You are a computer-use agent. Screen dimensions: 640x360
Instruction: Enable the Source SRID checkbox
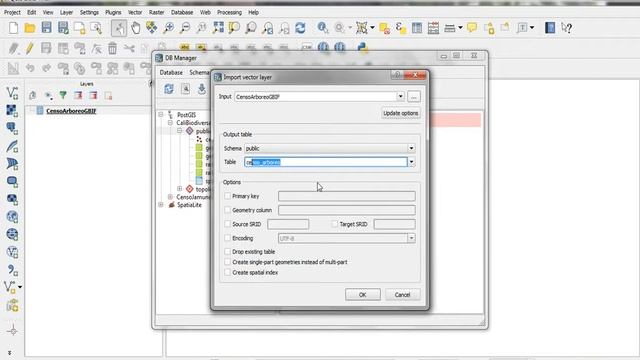[228, 224]
